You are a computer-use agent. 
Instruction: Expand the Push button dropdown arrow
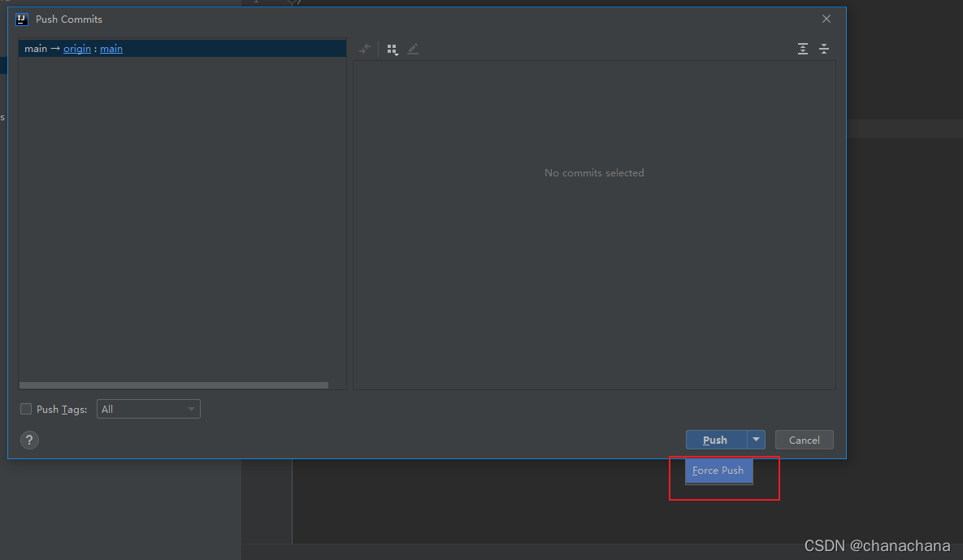pyautogui.click(x=756, y=440)
